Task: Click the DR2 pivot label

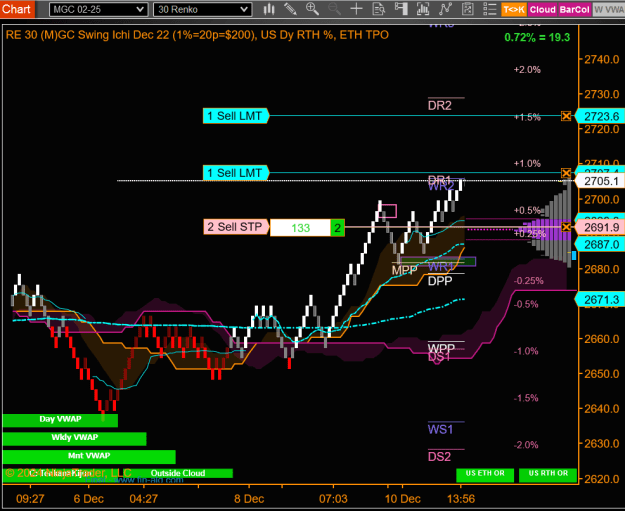Action: pos(440,106)
